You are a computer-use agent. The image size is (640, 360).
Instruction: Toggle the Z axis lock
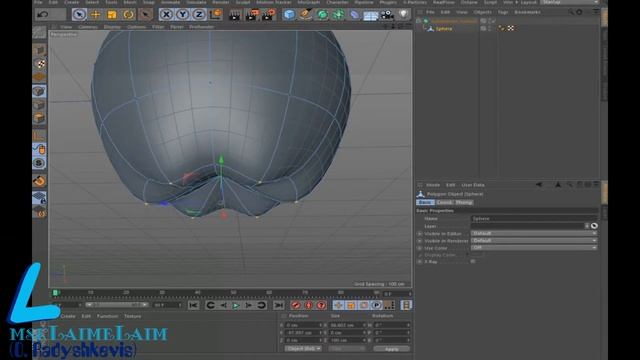199,15
